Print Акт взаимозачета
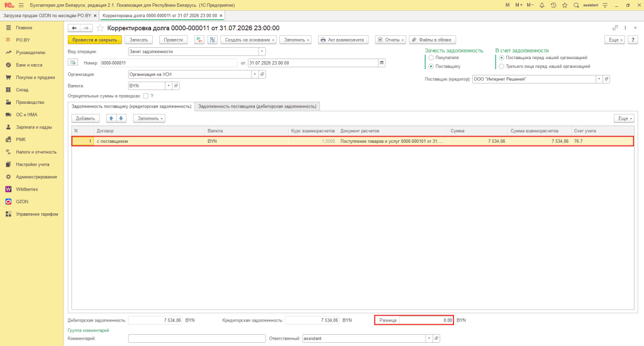 pos(343,40)
